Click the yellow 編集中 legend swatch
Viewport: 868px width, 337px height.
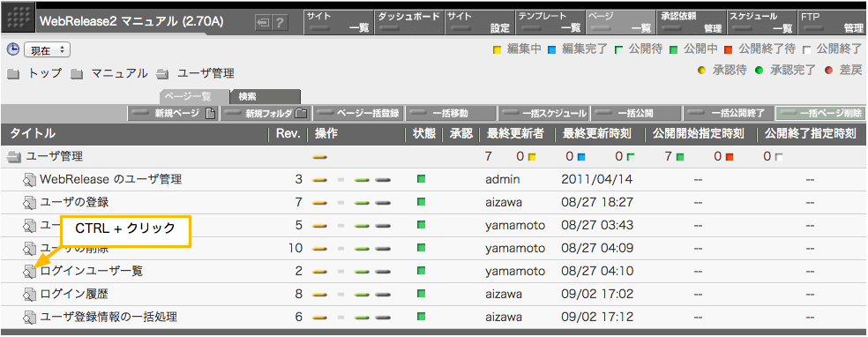tap(498, 50)
